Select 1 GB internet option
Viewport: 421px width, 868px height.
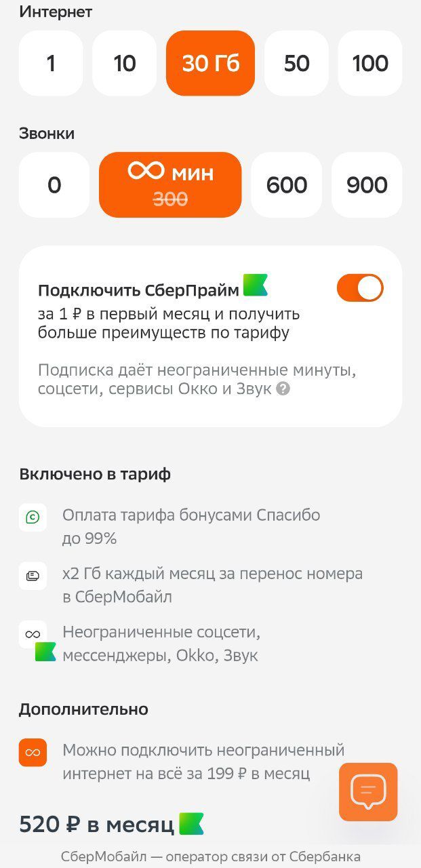(x=51, y=63)
